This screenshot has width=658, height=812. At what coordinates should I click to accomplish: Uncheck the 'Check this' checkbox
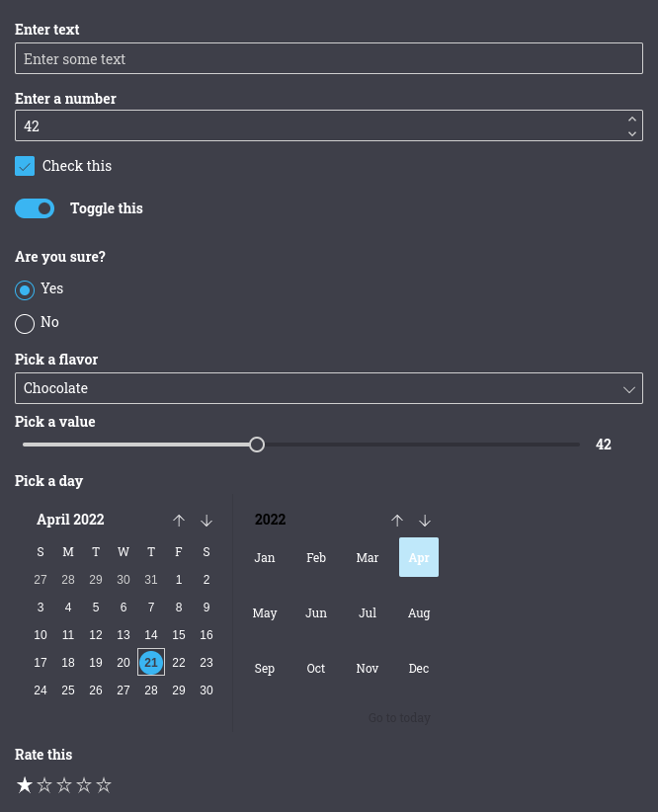(25, 166)
